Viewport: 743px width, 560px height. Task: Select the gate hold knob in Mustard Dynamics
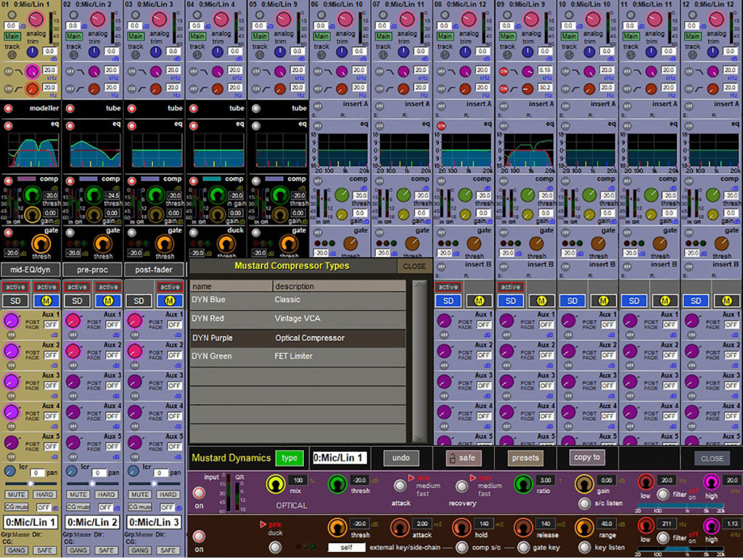461,528
